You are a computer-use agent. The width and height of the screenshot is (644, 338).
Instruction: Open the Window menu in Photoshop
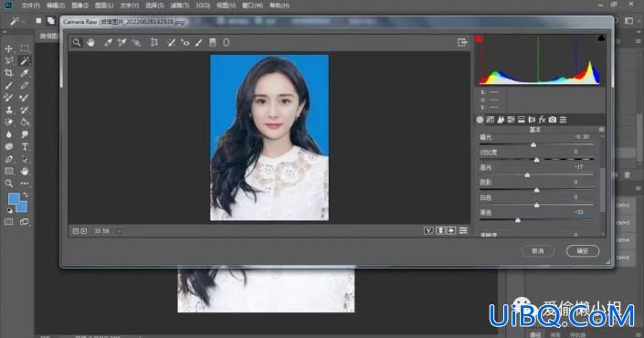point(252,5)
